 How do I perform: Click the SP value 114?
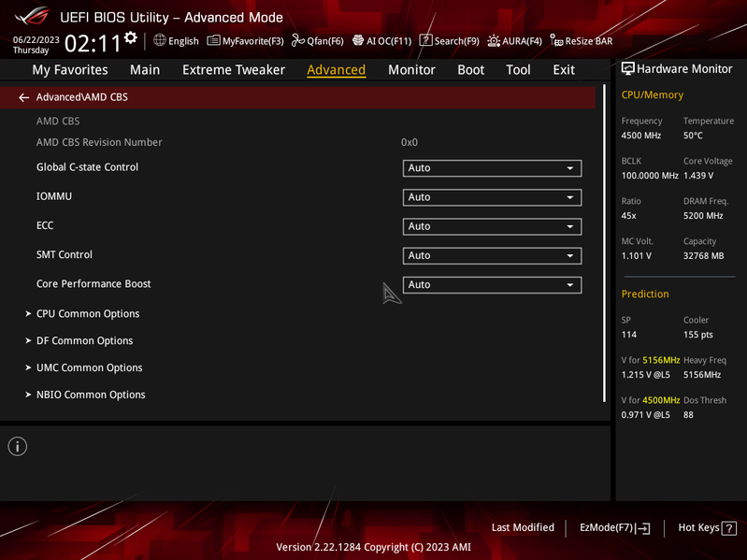[629, 335]
